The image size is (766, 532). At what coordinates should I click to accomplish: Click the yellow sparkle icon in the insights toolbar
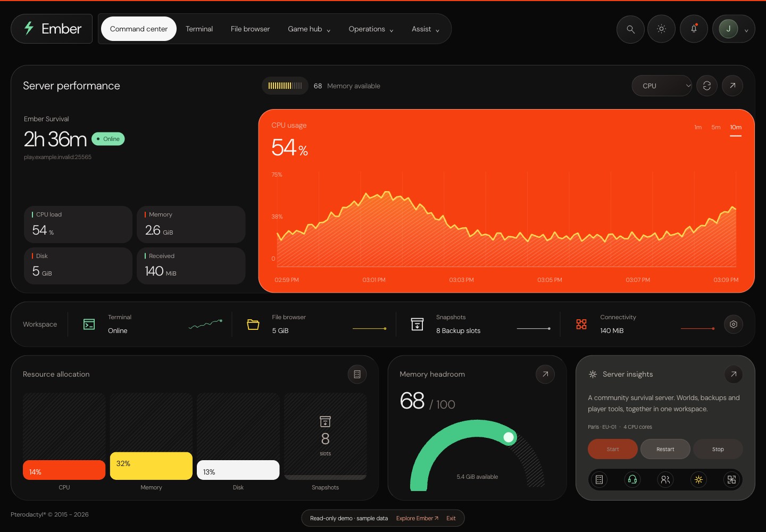698,479
